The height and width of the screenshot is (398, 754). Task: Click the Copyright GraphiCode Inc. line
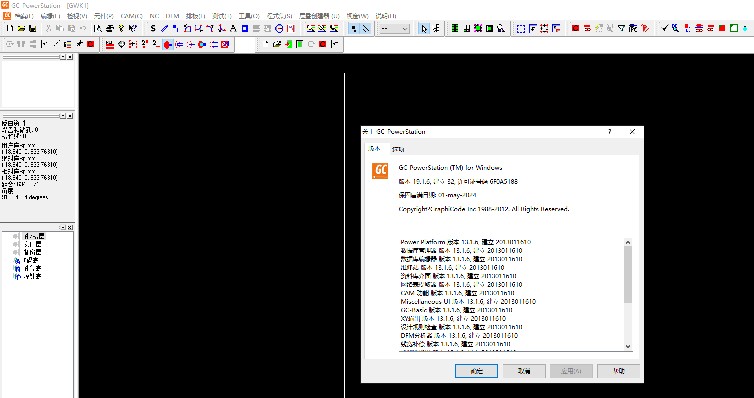(484, 209)
